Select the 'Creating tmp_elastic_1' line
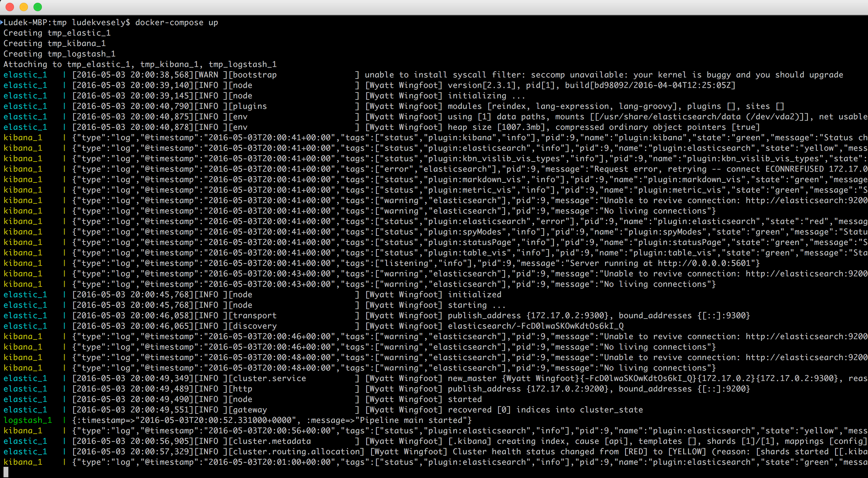868x478 pixels. 57,33
